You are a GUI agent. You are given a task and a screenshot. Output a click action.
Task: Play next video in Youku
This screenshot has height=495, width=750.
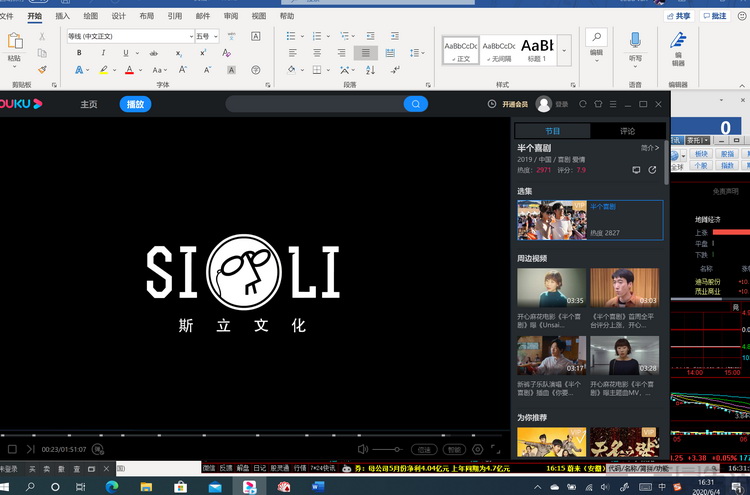click(31, 449)
